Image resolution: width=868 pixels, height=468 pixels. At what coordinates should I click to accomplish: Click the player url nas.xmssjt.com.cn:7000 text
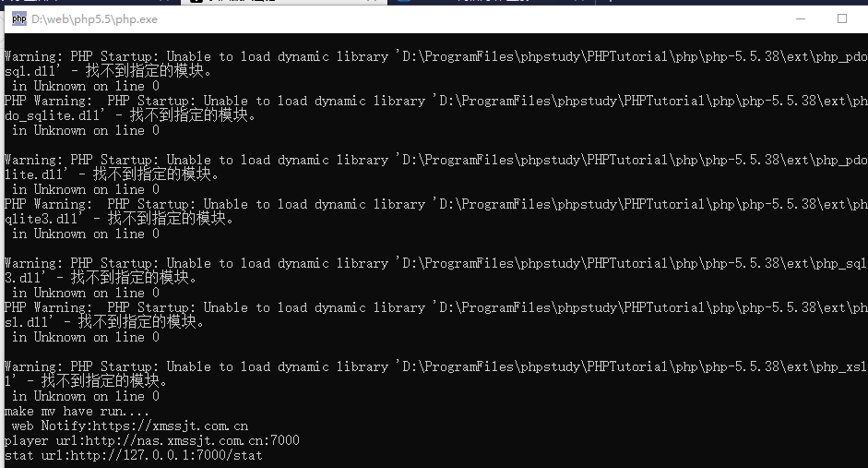[151, 441]
